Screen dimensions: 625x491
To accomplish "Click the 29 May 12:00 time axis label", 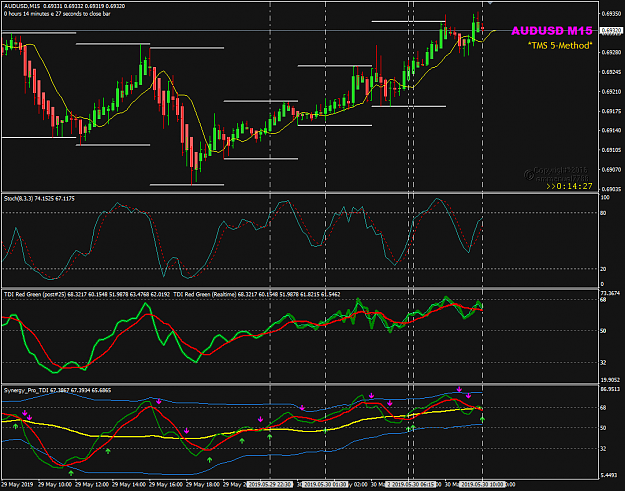I will pos(92,485).
